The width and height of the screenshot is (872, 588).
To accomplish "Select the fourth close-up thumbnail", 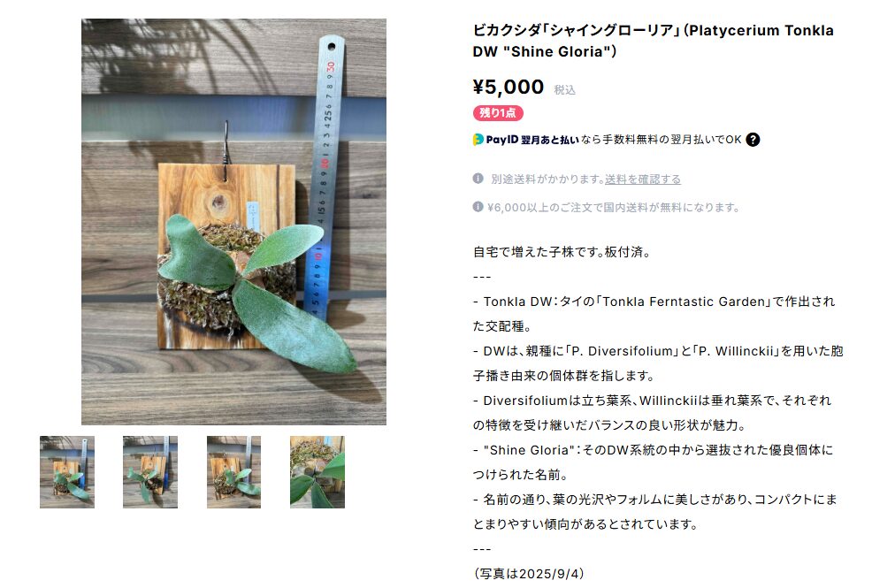I will 317,472.
